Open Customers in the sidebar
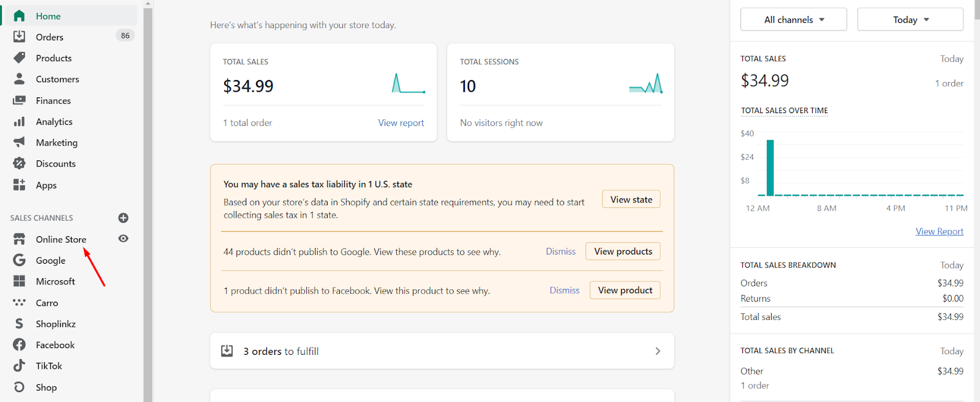Image resolution: width=980 pixels, height=402 pixels. 57,80
